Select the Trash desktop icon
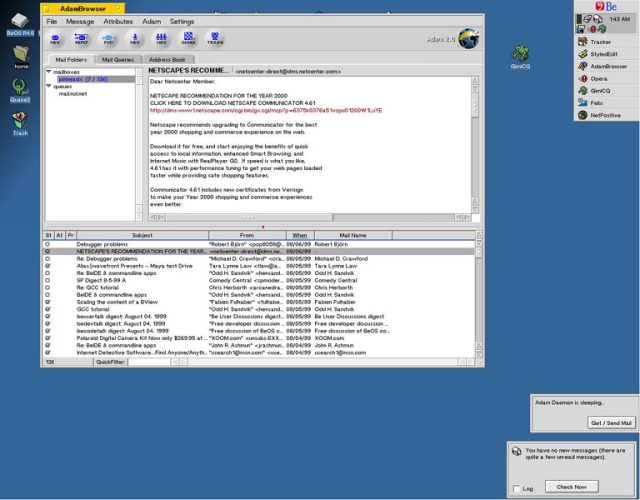This screenshot has width=640, height=500. (20, 124)
